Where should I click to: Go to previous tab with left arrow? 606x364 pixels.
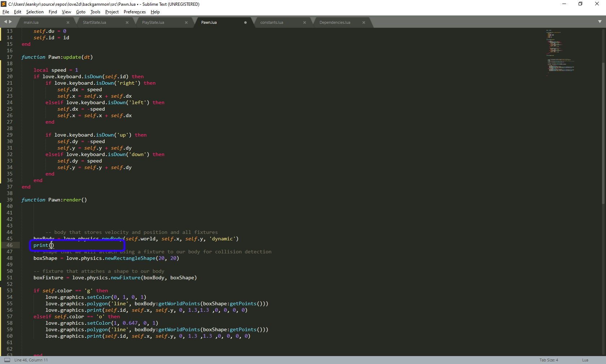pyautogui.click(x=5, y=22)
